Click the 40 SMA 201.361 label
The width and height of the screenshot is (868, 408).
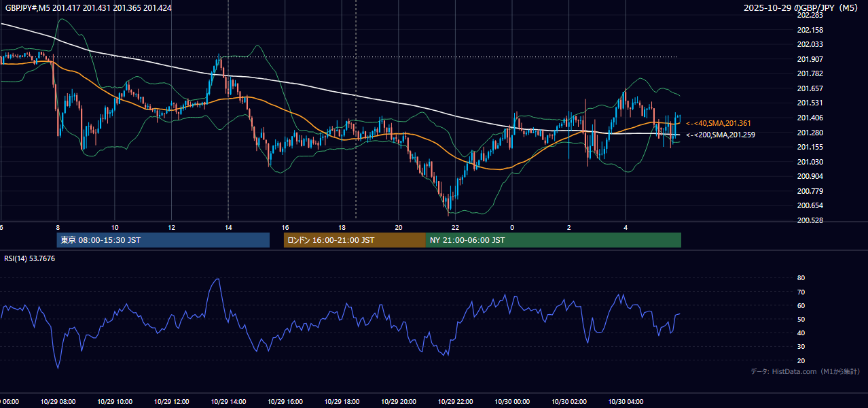(719, 123)
